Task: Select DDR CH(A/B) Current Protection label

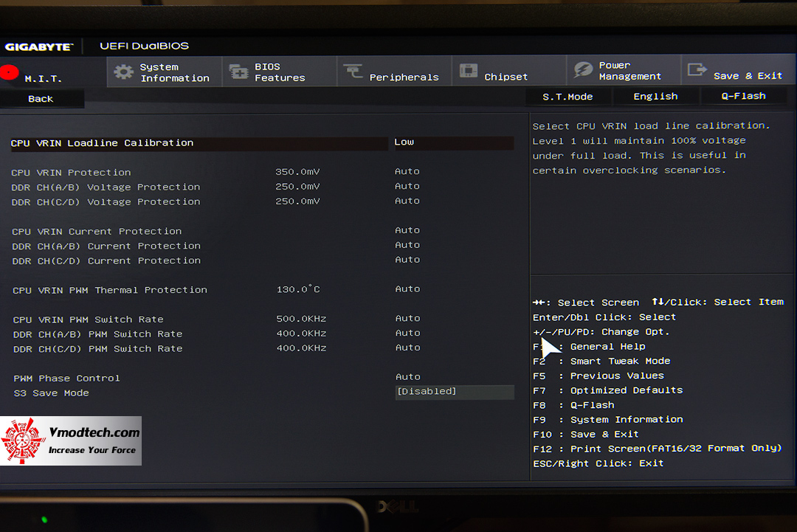Action: click(x=106, y=246)
